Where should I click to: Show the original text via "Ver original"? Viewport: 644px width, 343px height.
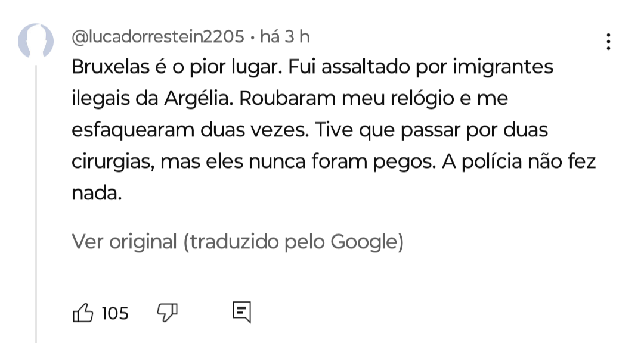click(x=124, y=242)
